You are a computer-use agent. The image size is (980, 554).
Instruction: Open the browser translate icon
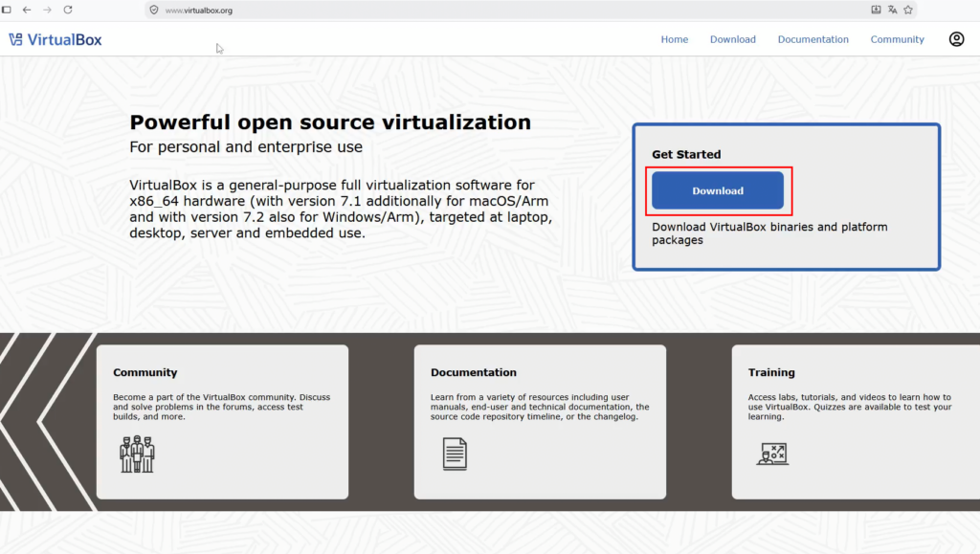pyautogui.click(x=893, y=10)
